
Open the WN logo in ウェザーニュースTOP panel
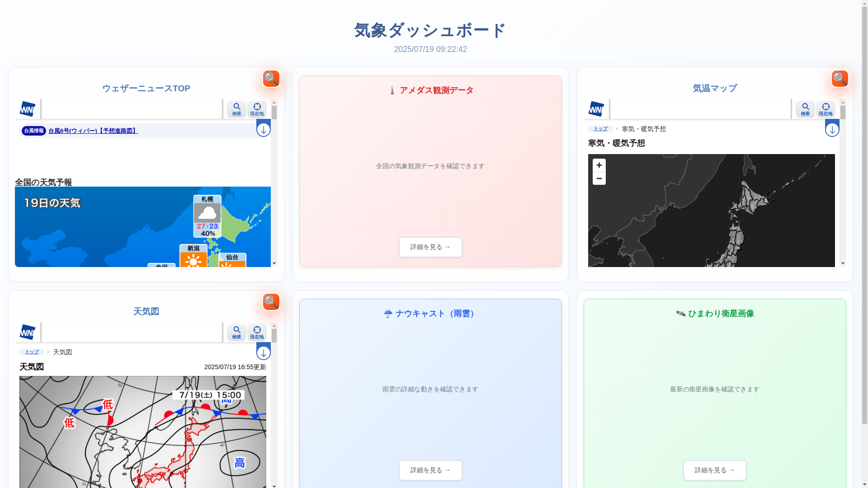(x=28, y=109)
